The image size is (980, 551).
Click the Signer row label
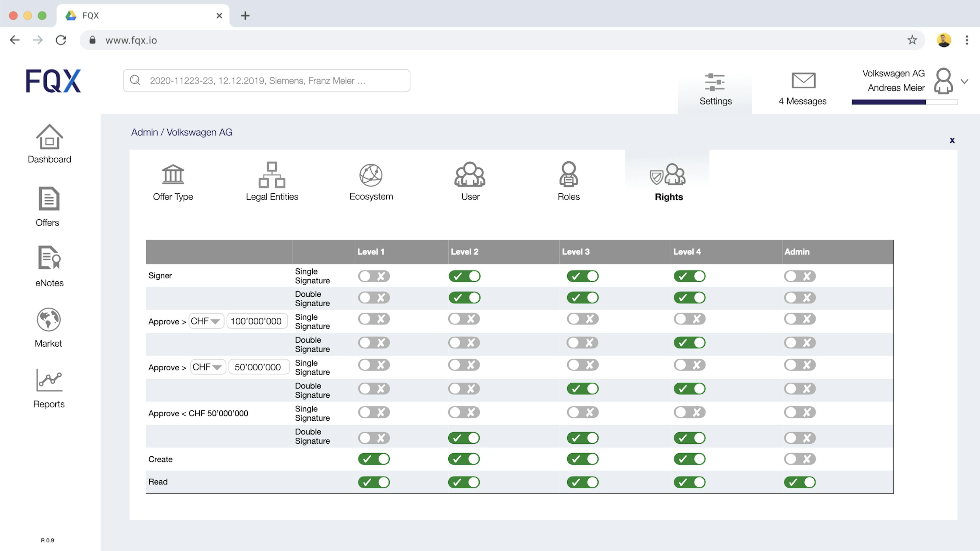(160, 276)
